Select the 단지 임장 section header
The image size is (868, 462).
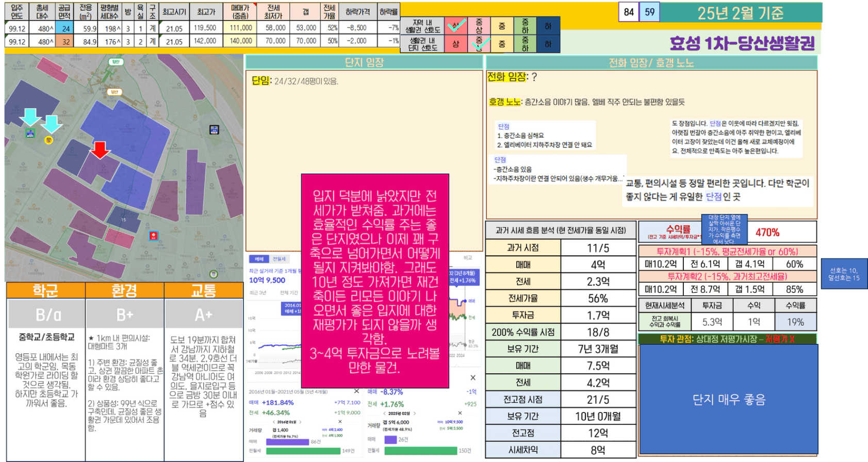pos(364,62)
